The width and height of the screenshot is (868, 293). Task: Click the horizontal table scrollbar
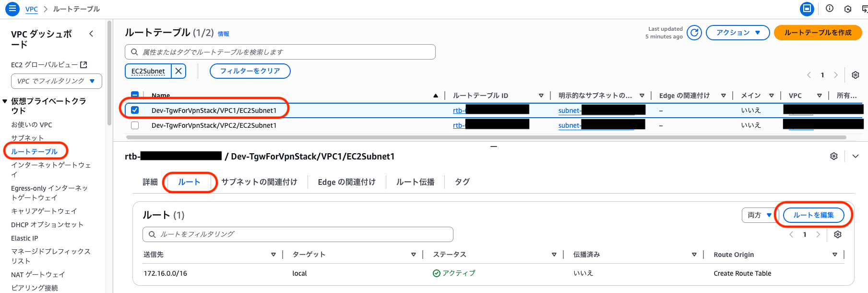pos(486,137)
